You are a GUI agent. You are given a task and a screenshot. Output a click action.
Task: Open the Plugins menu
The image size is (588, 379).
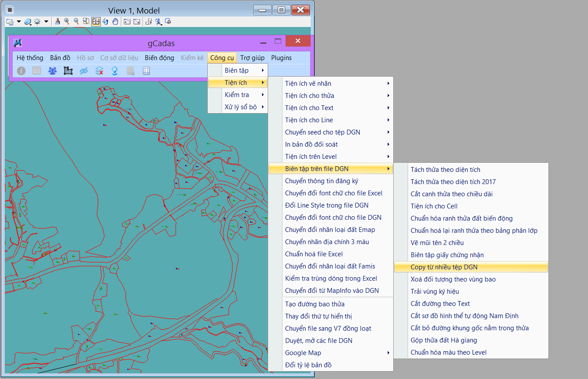[x=281, y=58]
